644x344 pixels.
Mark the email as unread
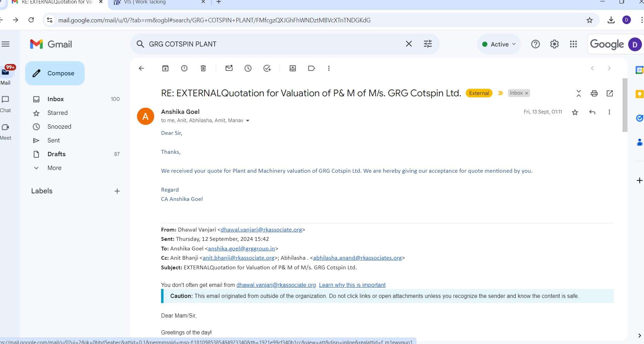point(229,68)
